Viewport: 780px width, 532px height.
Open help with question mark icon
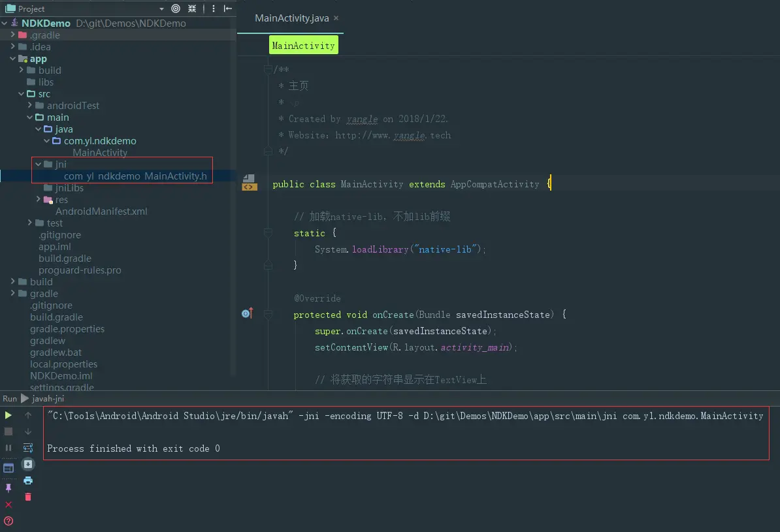click(8, 521)
